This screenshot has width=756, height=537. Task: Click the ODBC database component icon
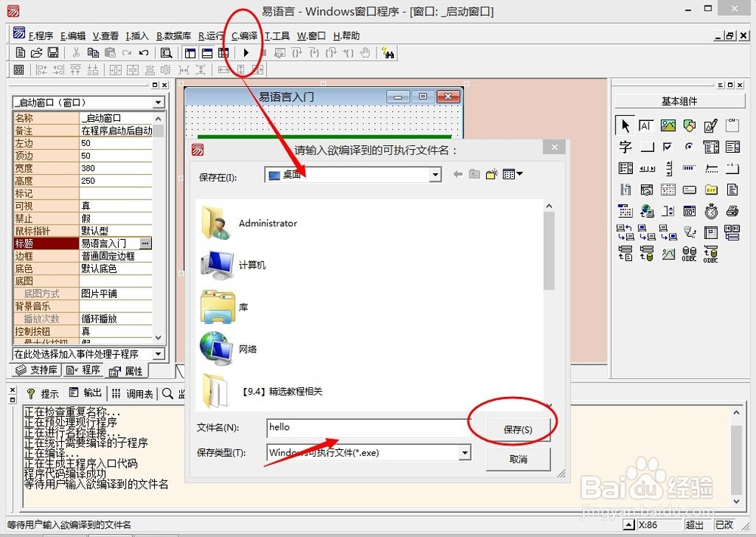coord(689,254)
